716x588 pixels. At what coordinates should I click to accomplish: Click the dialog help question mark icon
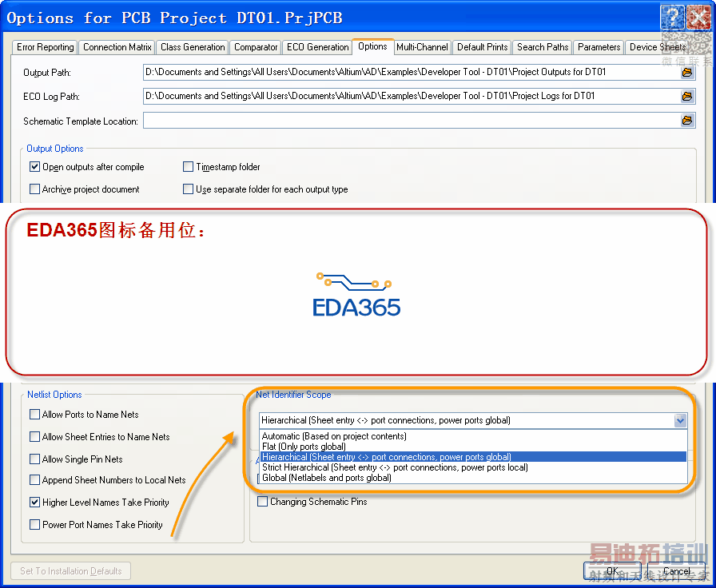[x=672, y=18]
